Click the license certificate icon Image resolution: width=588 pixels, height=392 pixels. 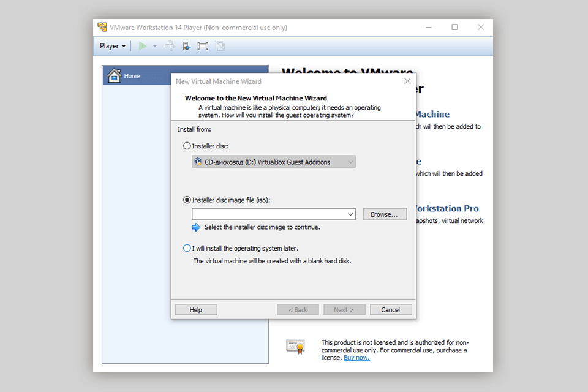click(x=295, y=347)
